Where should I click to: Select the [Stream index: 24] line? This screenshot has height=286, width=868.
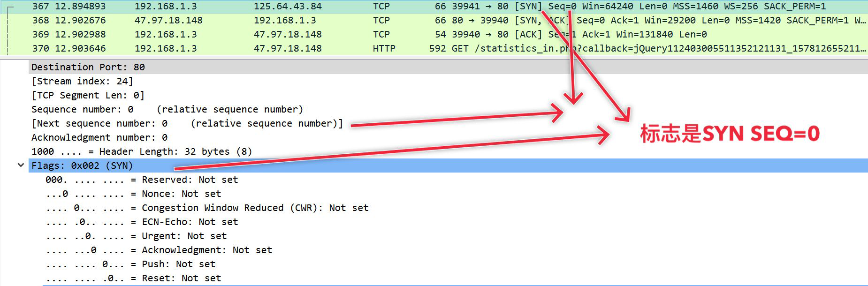(448, 81)
